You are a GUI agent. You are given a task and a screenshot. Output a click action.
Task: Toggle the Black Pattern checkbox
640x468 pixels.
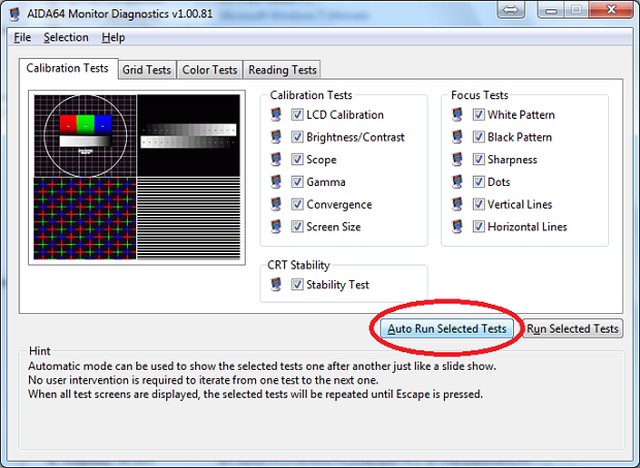tap(478, 137)
